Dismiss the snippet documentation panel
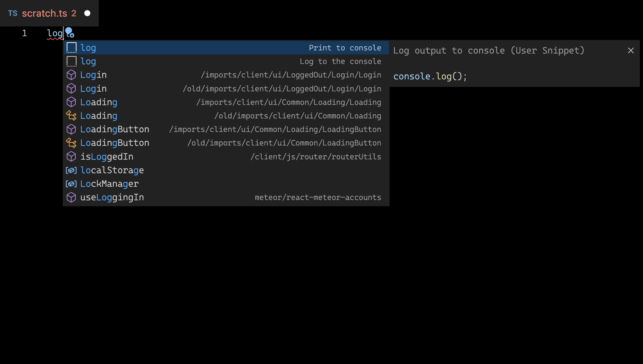Screen dimensions: 643x364 pos(631,50)
